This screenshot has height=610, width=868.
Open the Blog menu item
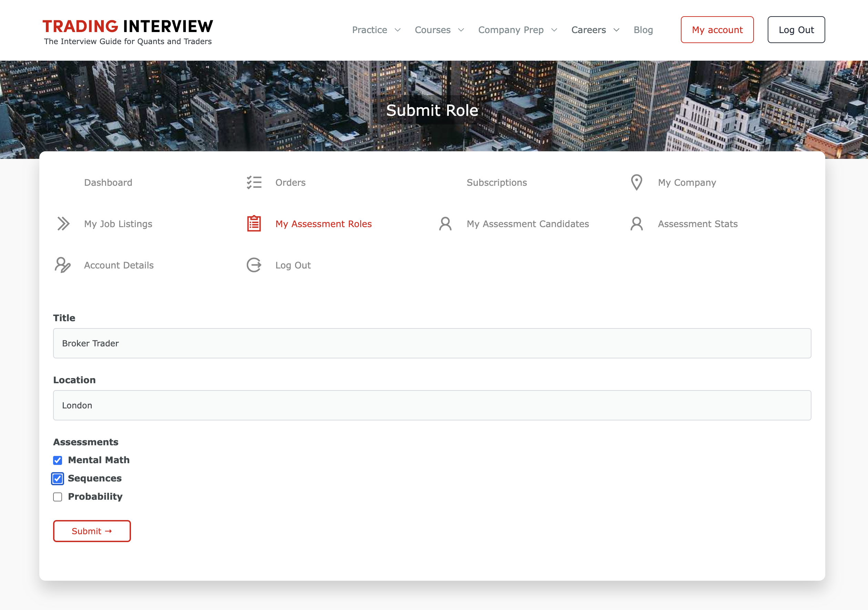point(643,30)
